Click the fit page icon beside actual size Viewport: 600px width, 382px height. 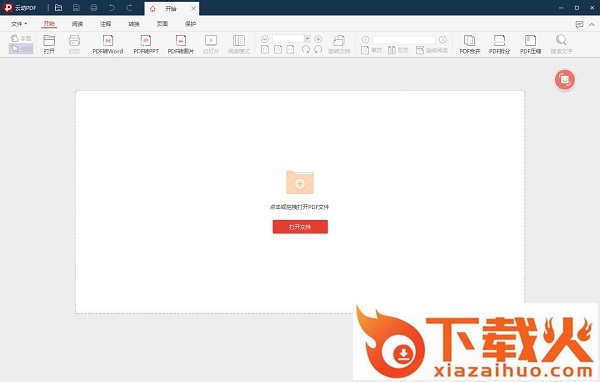[278, 49]
